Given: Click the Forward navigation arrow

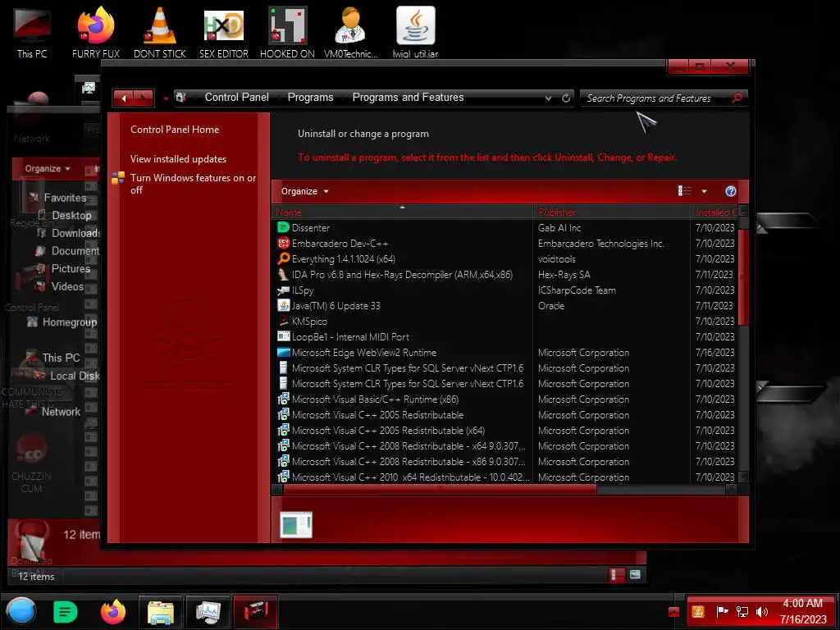Looking at the screenshot, I should [144, 98].
